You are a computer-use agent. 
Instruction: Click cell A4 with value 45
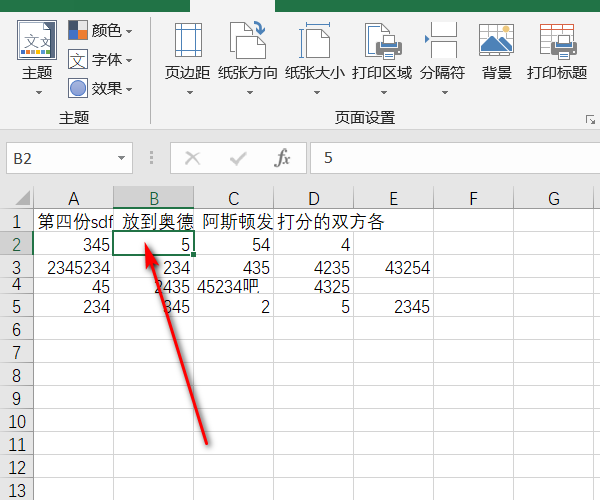point(73,286)
